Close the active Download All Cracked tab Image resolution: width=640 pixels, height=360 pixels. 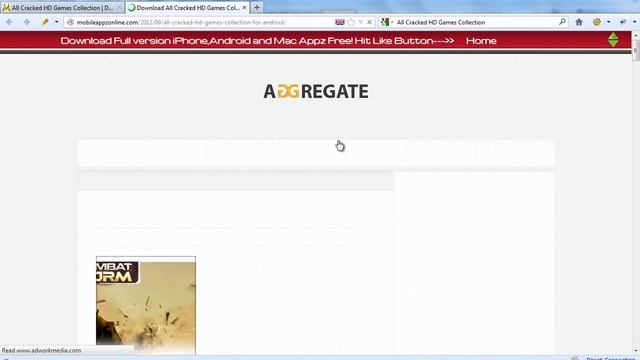click(x=244, y=8)
